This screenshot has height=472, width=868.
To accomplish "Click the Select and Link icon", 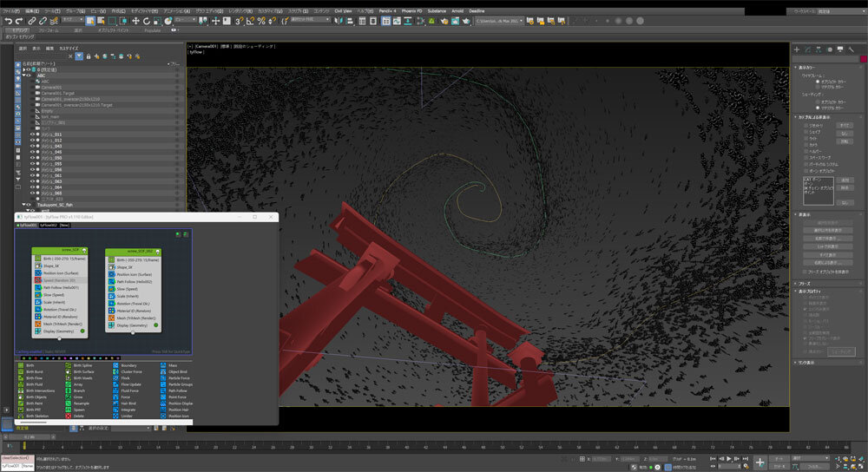I will coord(31,20).
